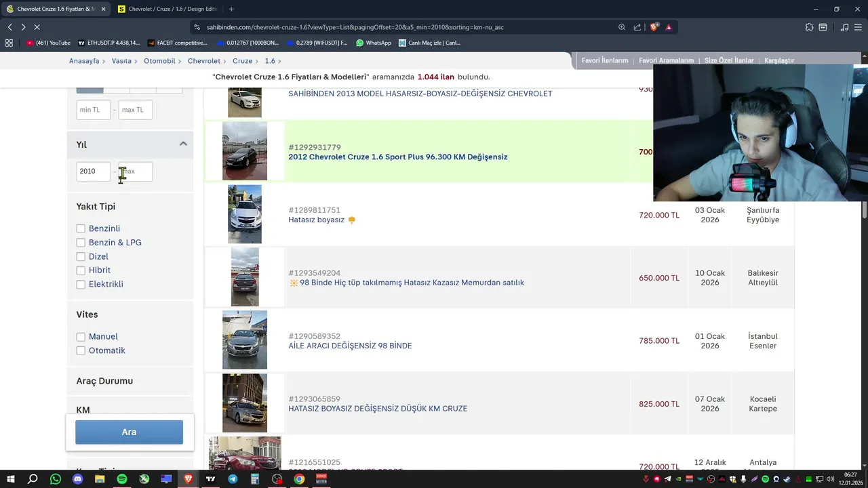Viewport: 868px width, 488px height.
Task: Click the 2012 Sport Plus listing's black car thumbnail
Action: 245,151
